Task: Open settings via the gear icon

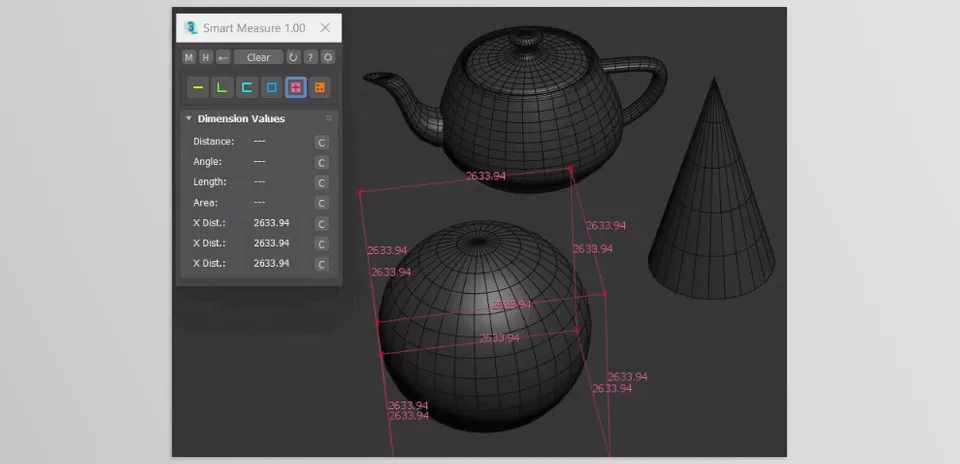Action: [327, 57]
